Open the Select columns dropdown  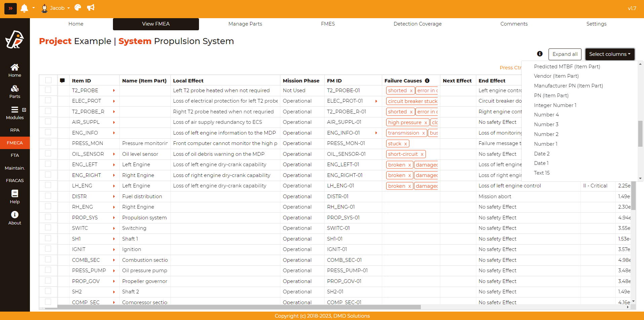[x=609, y=54]
